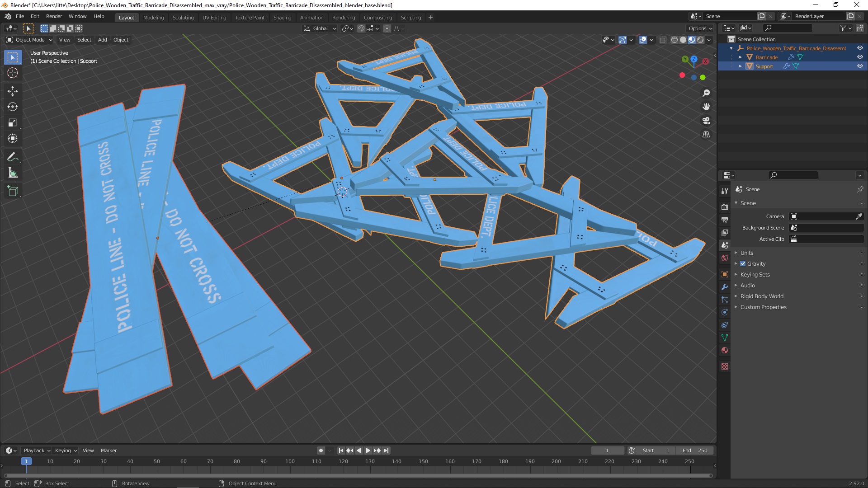Expand the Rigid Body World section
This screenshot has height=488, width=868.
click(x=761, y=296)
